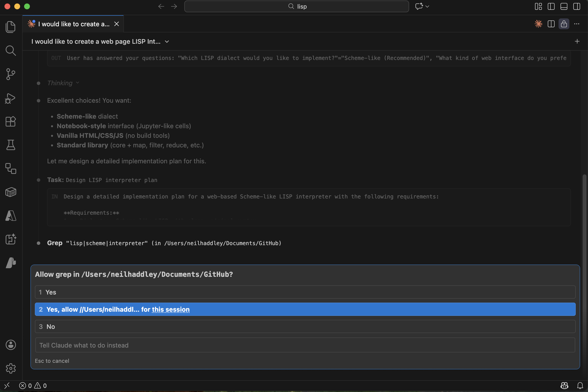Image resolution: width=588 pixels, height=392 pixels.
Task: Open the Run and Debug view
Action: pyautogui.click(x=11, y=98)
